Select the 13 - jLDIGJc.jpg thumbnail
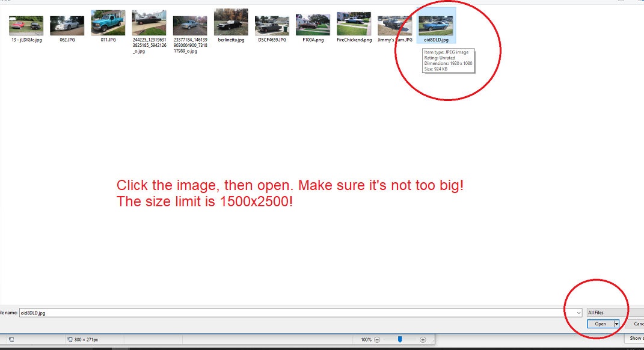This screenshot has width=644, height=350. [x=26, y=26]
